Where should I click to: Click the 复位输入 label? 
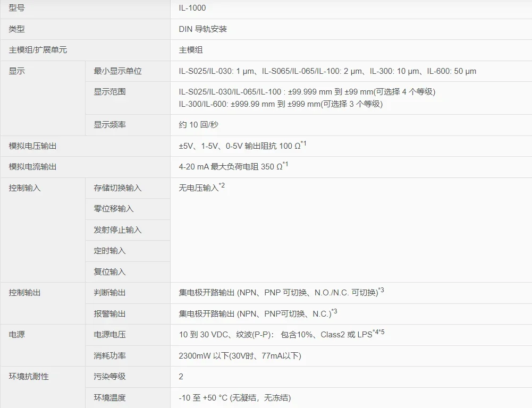(109, 271)
